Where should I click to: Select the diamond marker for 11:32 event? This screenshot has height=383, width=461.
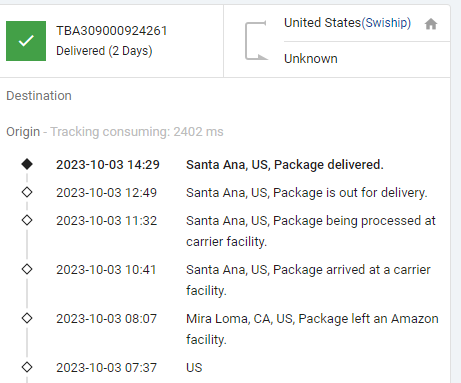(27, 220)
